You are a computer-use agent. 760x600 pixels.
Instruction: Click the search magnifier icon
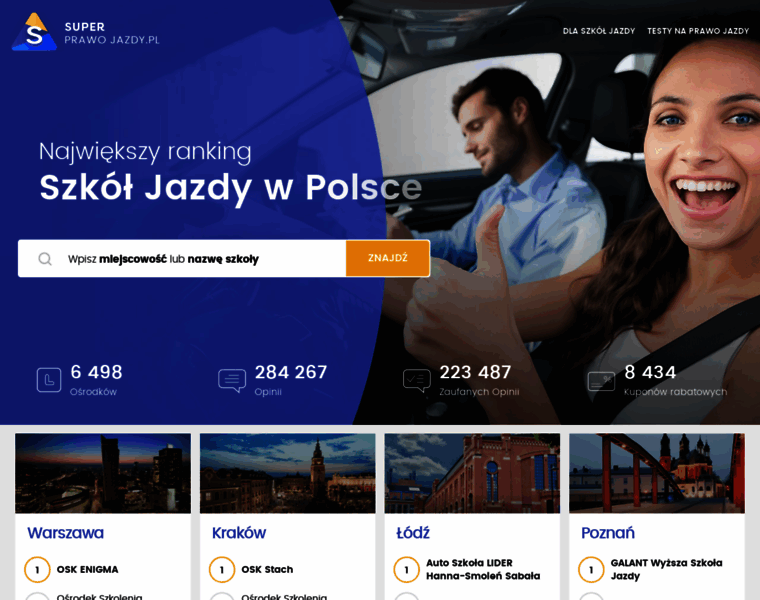45,259
